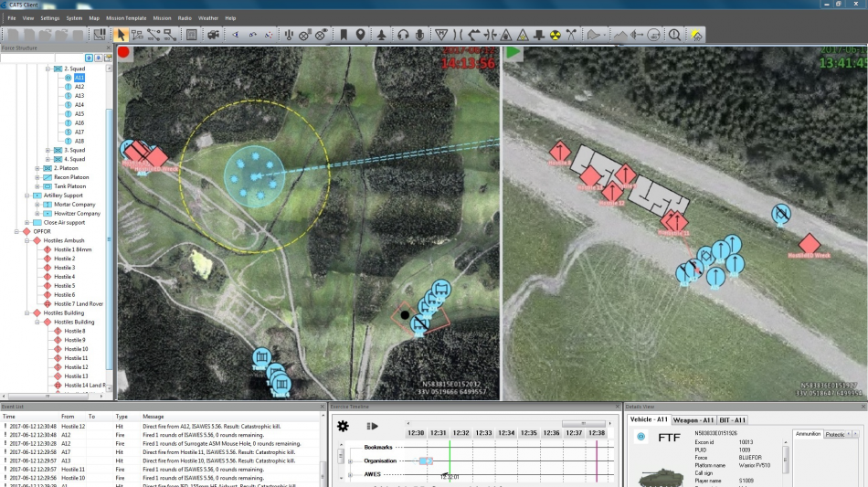Expand the Organisation timeline row
Viewport: 868px width, 487px height.
351,461
